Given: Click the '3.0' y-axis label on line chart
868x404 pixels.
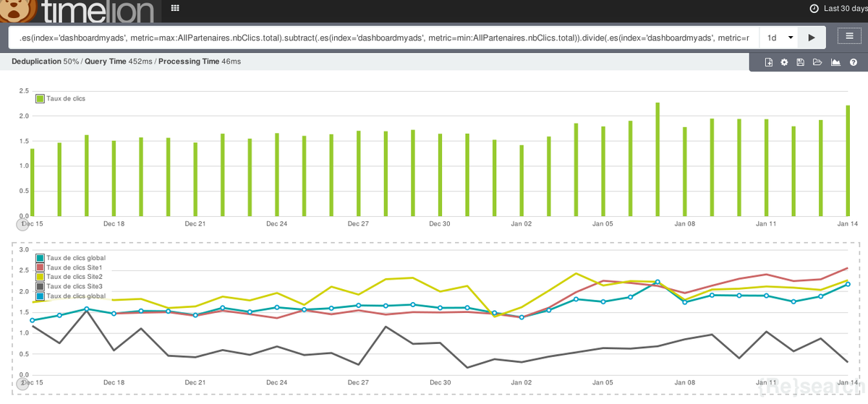Looking at the screenshot, I should [24, 249].
